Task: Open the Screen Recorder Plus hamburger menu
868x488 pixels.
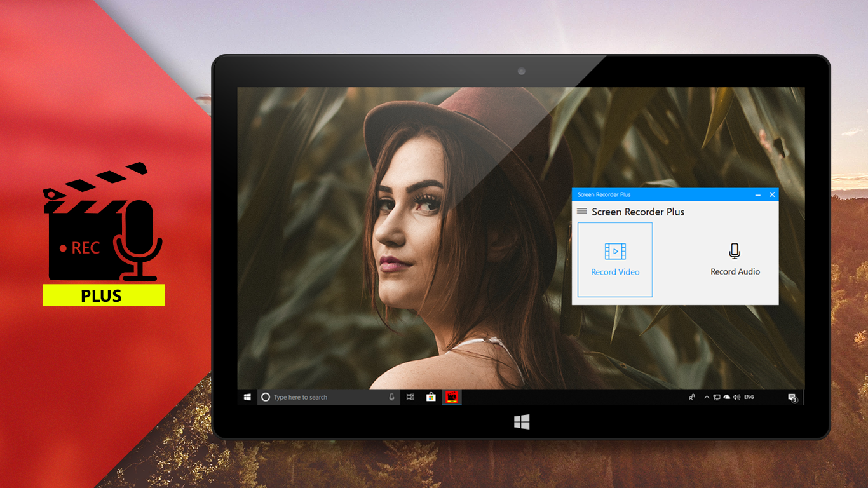Action: coord(582,210)
